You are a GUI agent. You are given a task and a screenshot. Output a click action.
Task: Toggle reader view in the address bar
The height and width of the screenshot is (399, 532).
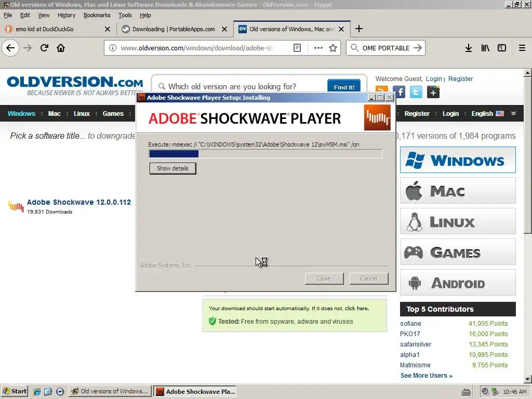[297, 48]
